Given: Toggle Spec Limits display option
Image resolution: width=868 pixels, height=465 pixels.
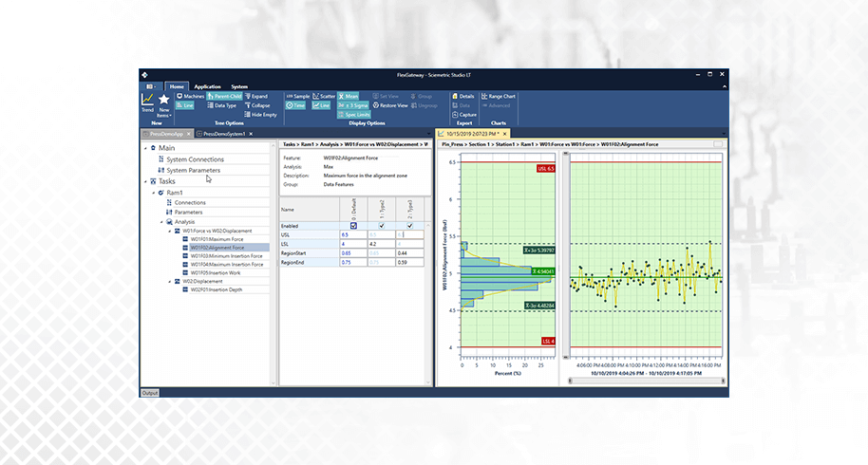Looking at the screenshot, I should (353, 115).
